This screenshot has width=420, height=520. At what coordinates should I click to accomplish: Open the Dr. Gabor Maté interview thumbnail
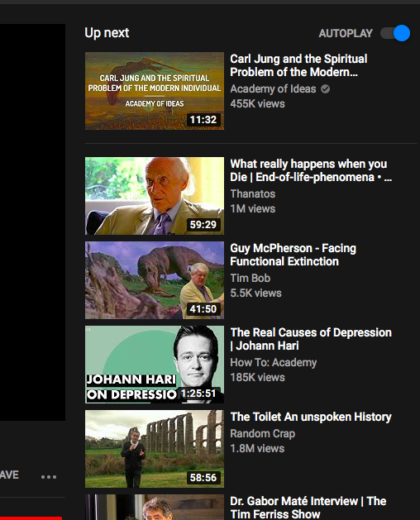155,507
